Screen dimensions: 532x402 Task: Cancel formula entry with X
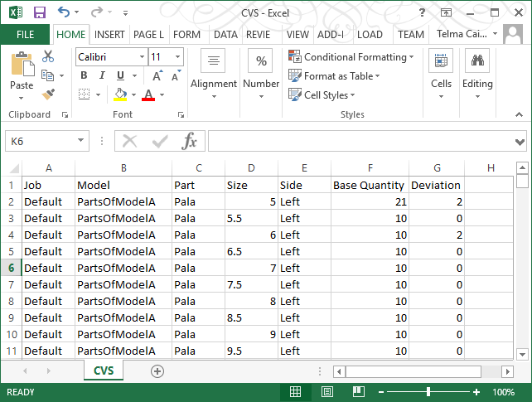pos(129,141)
